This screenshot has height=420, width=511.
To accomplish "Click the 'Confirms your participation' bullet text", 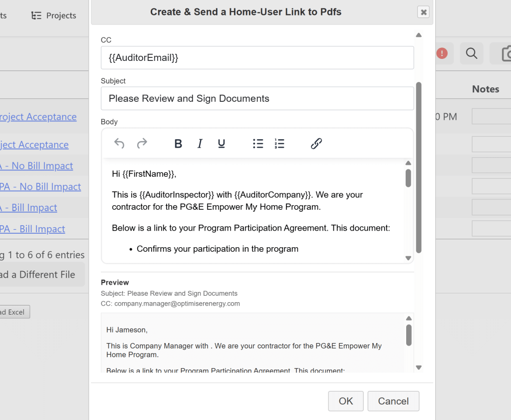I will click(218, 249).
